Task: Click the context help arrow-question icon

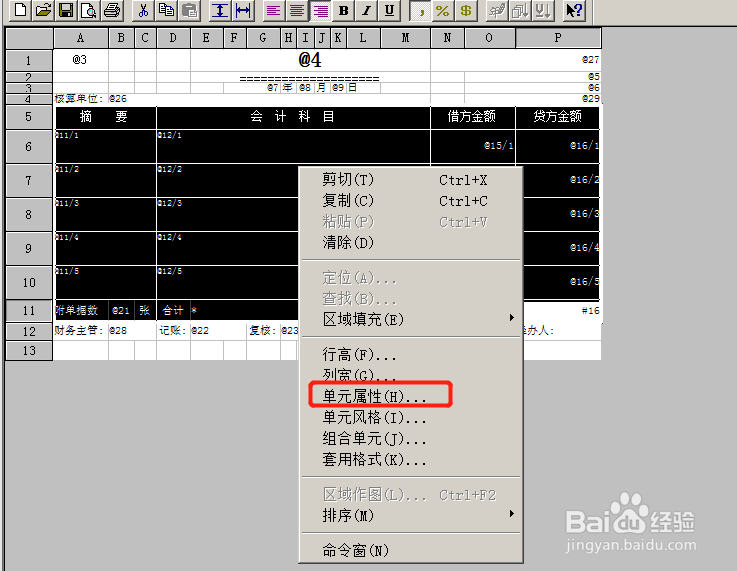Action: (x=574, y=10)
